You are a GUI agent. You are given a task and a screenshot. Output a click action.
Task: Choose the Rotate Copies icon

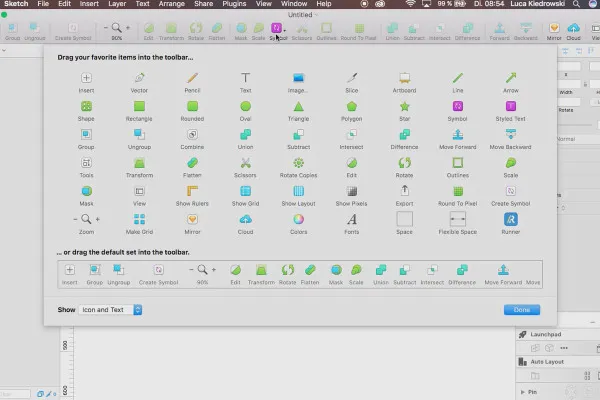tap(298, 163)
